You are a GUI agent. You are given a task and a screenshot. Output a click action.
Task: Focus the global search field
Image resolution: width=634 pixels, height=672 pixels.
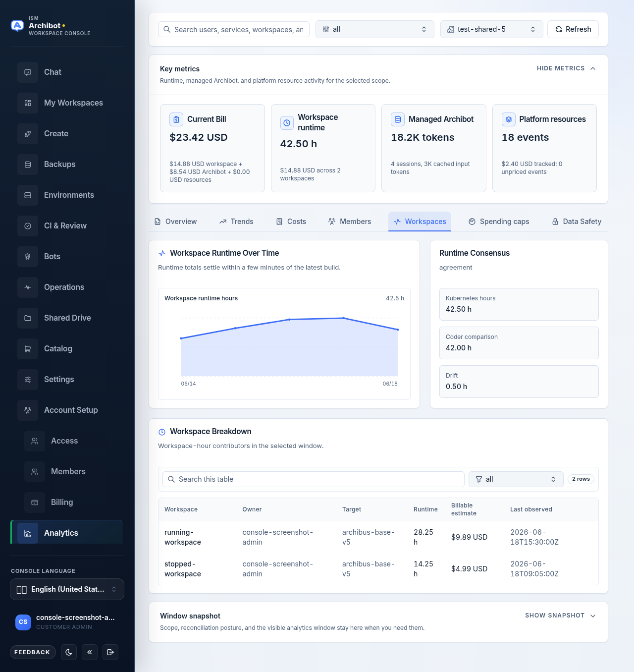[234, 29]
